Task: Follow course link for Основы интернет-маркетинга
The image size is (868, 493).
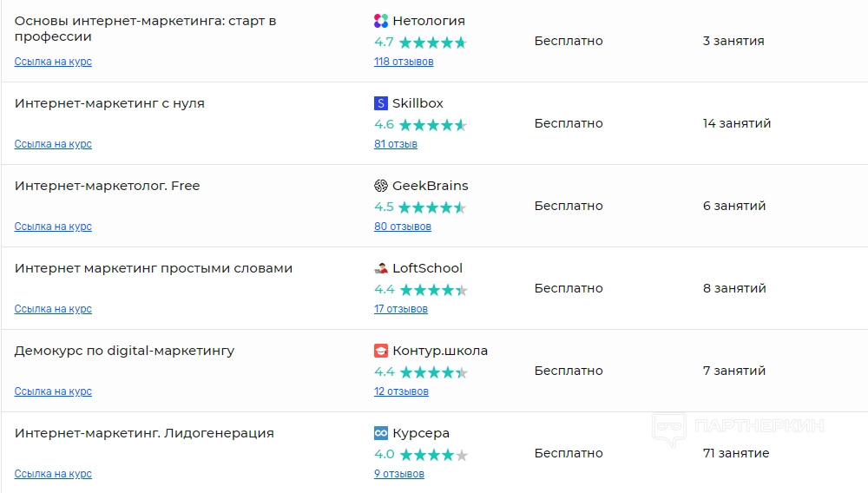Action: coord(53,62)
